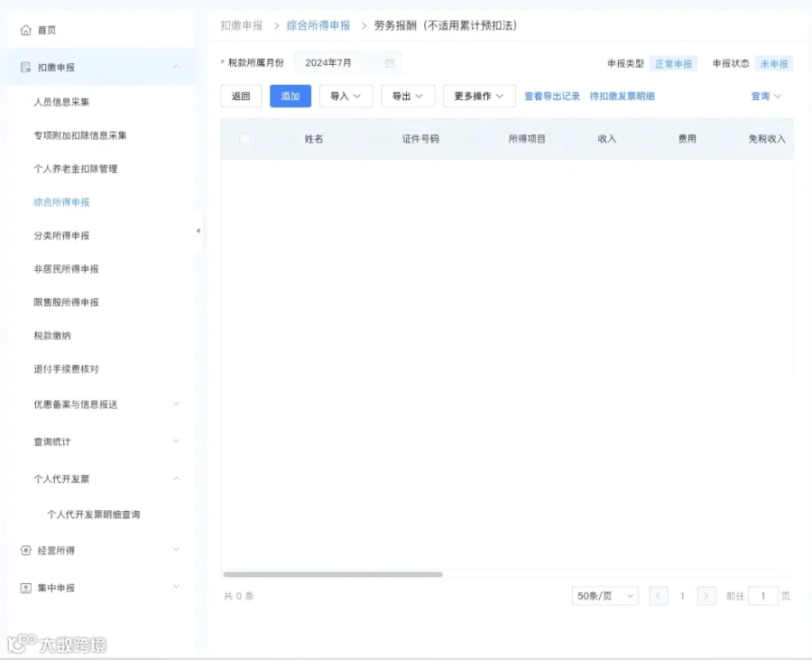Open 退付手续费核对 menu item
The height and width of the screenshot is (660, 812).
coord(66,369)
